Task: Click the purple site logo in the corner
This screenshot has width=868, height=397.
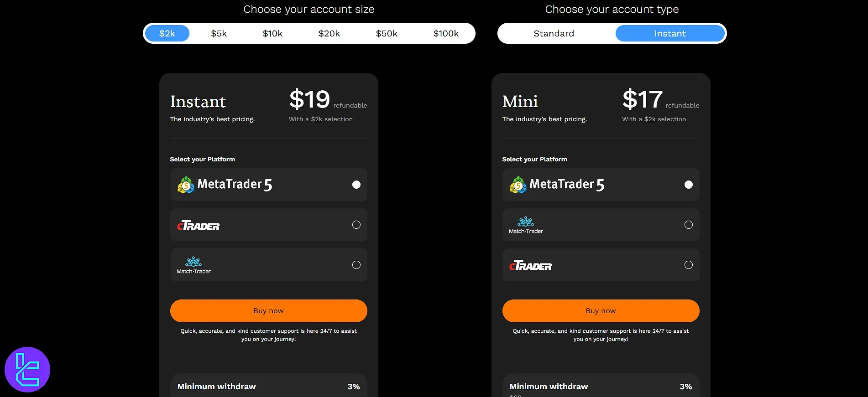Action: pos(27,369)
